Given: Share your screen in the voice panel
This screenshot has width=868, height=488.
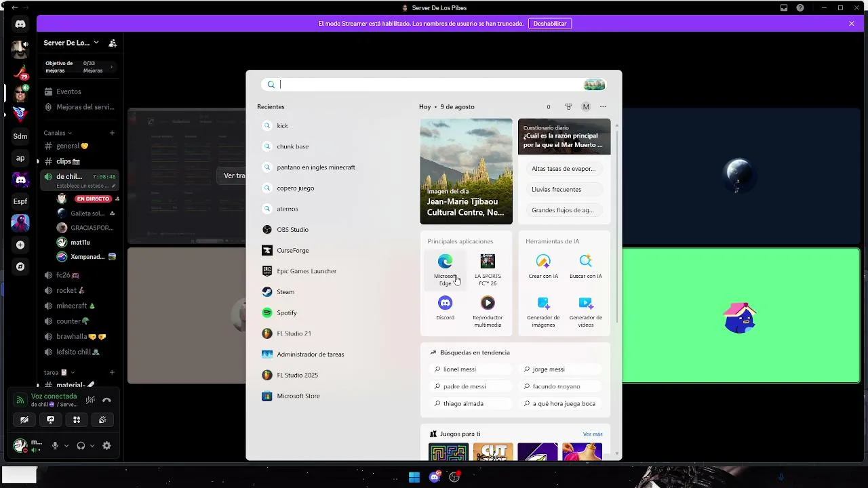Looking at the screenshot, I should [x=50, y=420].
